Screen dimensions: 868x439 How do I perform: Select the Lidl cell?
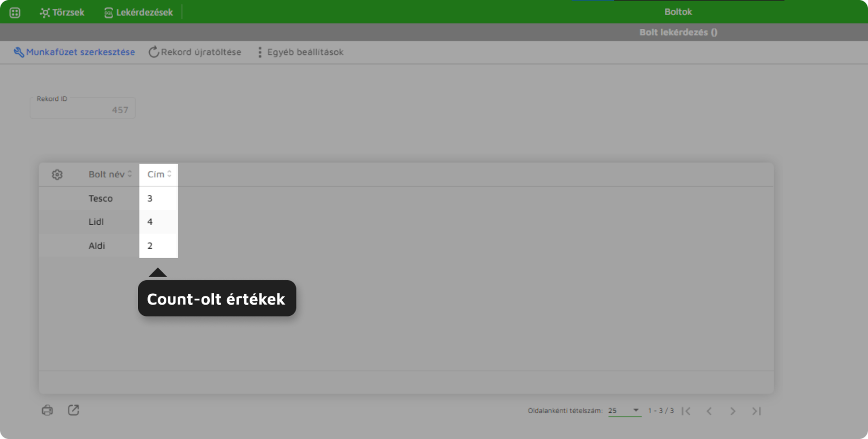[x=96, y=222]
